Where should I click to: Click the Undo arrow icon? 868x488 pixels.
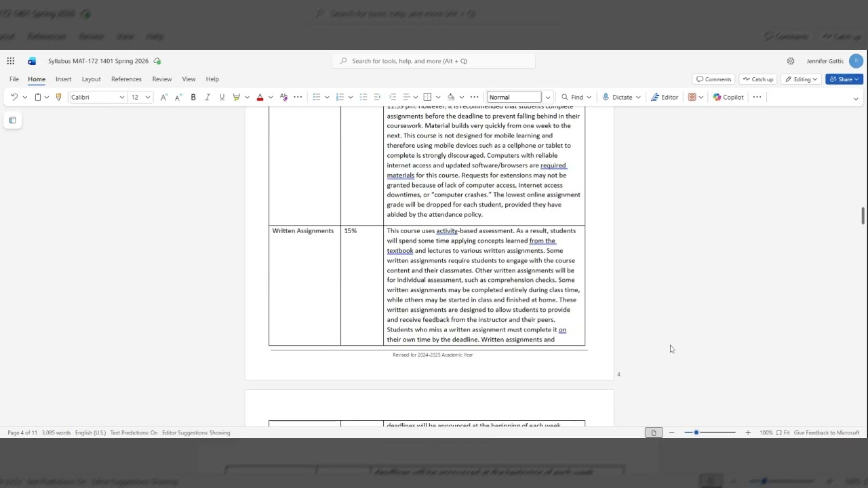pos(14,97)
